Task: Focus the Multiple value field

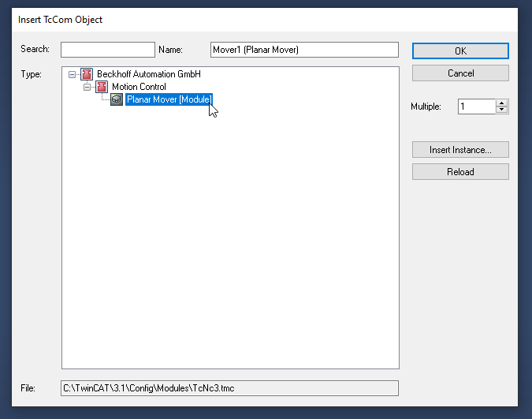Action: (477, 107)
